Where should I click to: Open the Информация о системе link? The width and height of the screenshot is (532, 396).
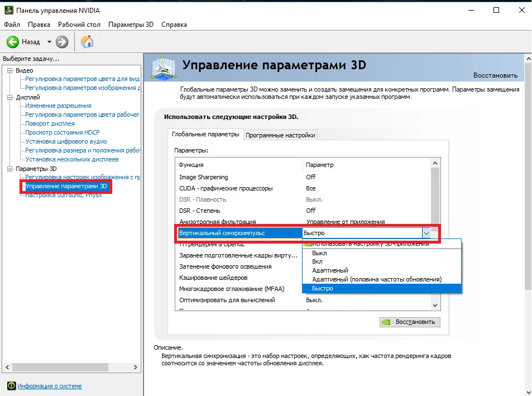[50, 386]
